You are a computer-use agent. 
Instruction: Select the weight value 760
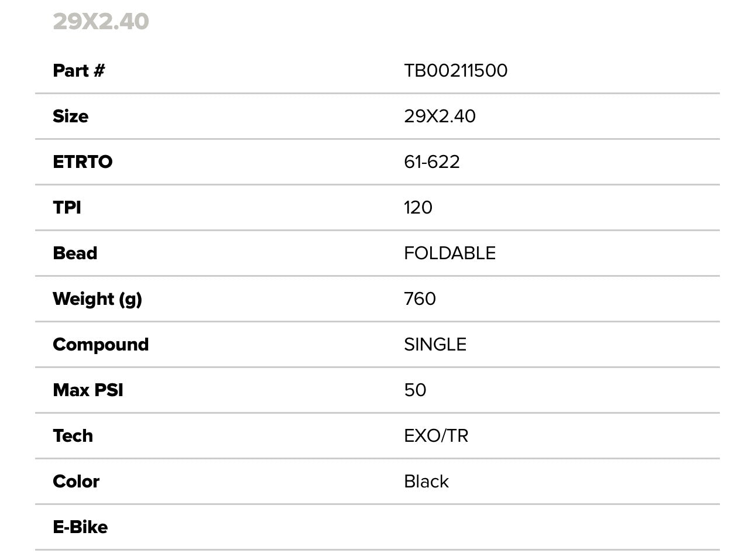tap(420, 299)
